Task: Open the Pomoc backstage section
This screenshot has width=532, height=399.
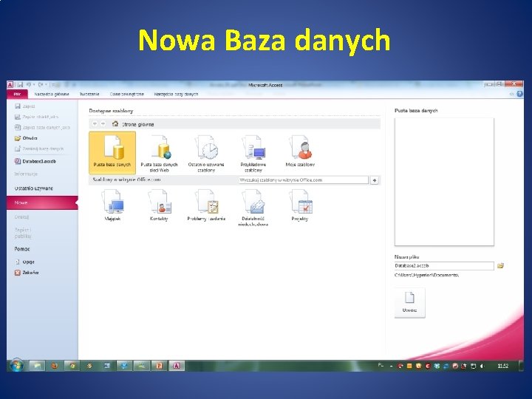Action: (22, 249)
